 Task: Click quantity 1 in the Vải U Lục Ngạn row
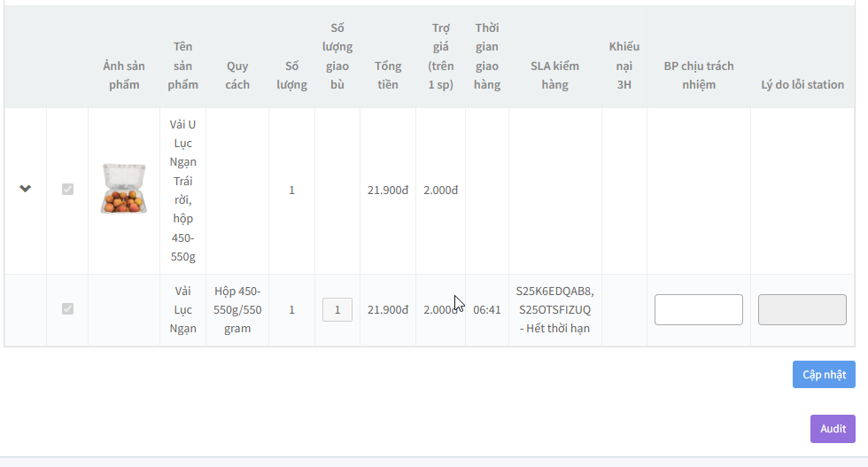(x=291, y=190)
